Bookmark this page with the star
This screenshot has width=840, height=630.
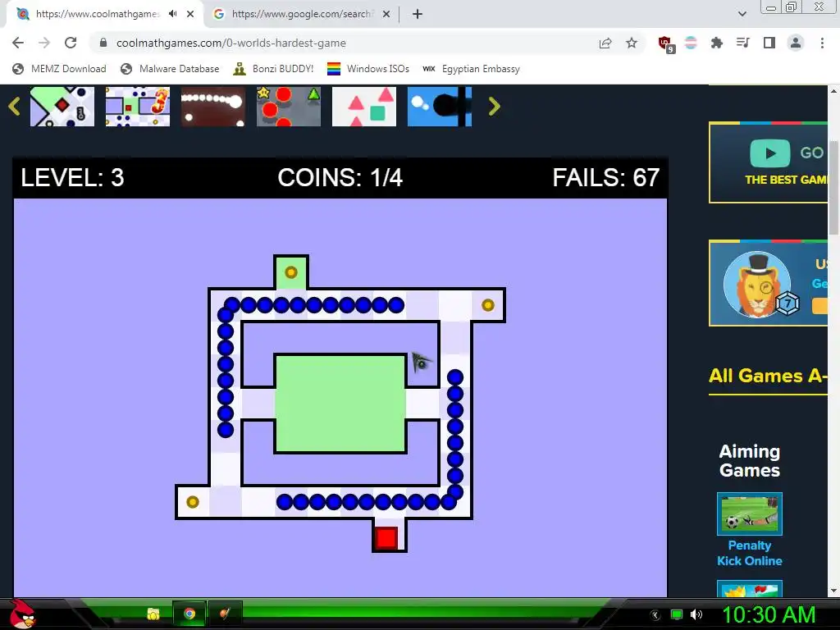click(632, 43)
